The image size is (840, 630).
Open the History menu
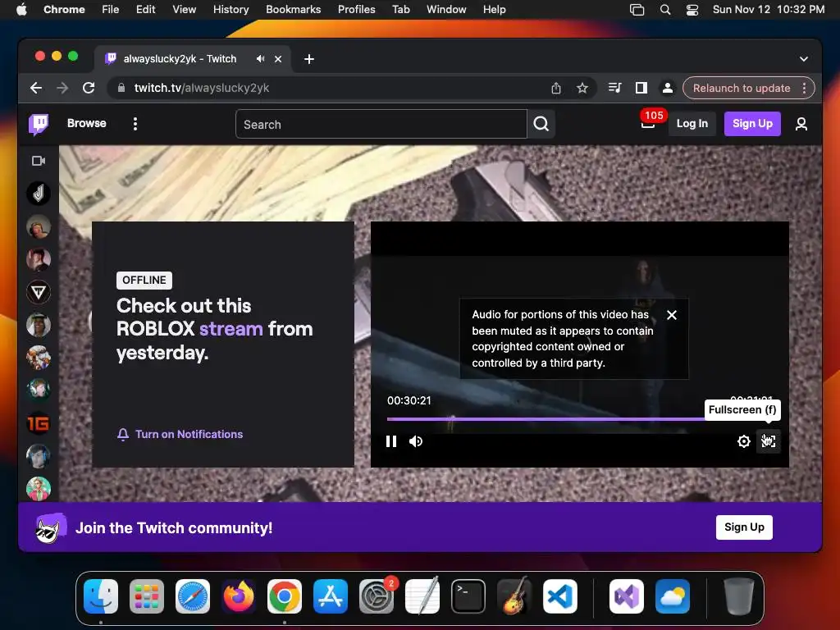tap(231, 10)
